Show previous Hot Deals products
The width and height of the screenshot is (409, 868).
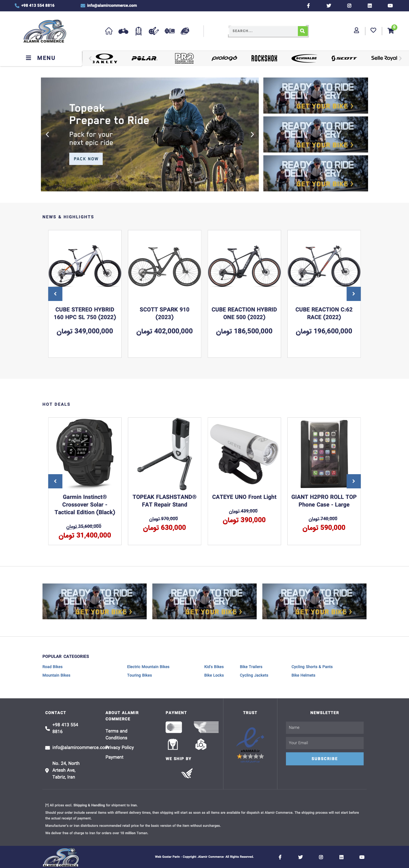[x=55, y=481]
